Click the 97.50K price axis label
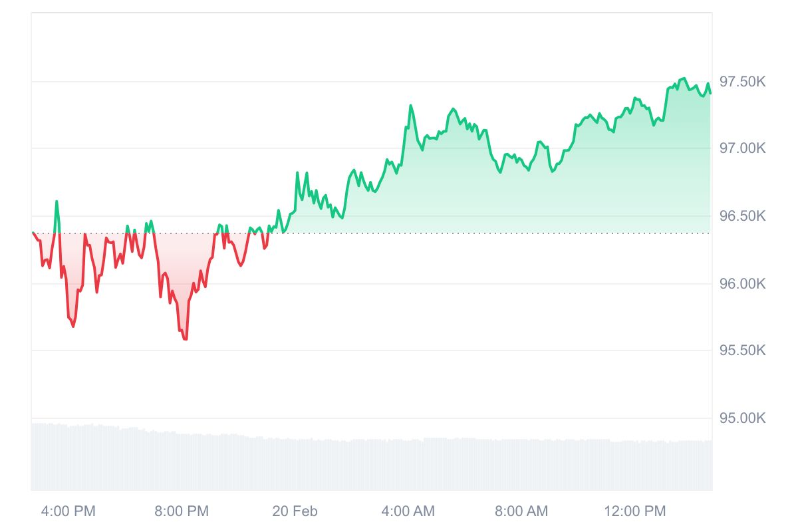The height and width of the screenshot is (532, 798). coord(743,82)
